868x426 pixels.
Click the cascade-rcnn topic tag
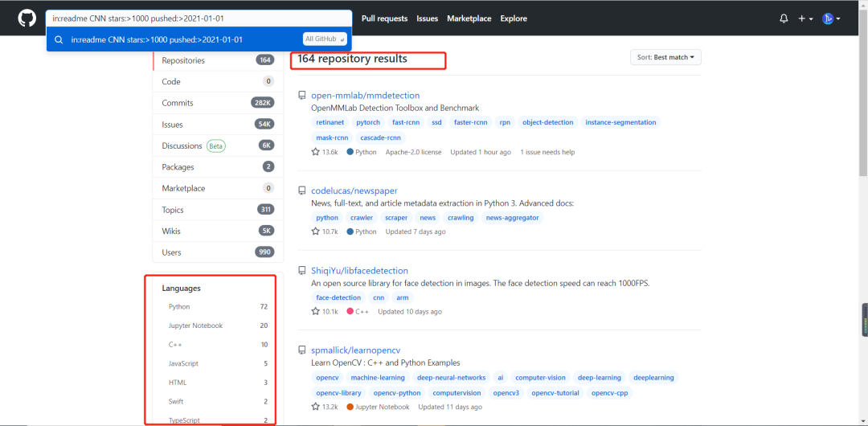click(380, 137)
